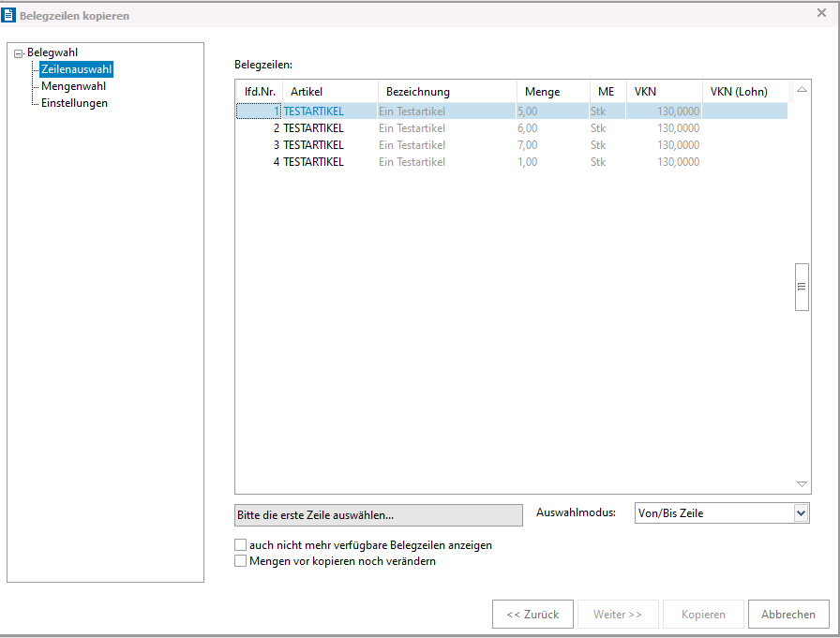The height and width of the screenshot is (638, 840).
Task: Collapse the Belegwahl tree node
Action: [x=18, y=53]
